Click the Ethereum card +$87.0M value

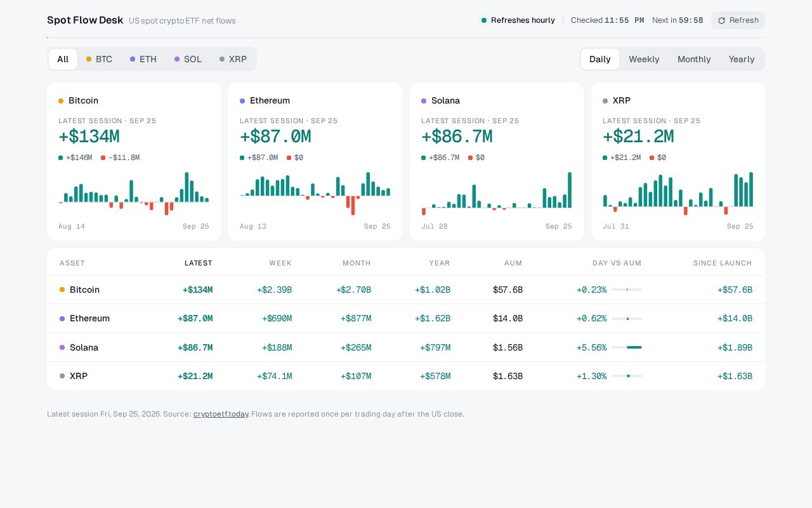pos(275,137)
